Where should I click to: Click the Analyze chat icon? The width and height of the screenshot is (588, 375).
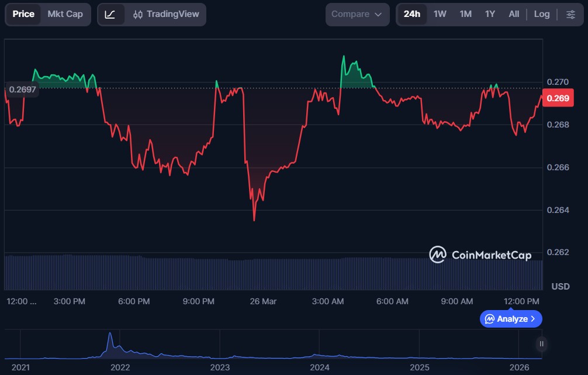[x=489, y=319]
